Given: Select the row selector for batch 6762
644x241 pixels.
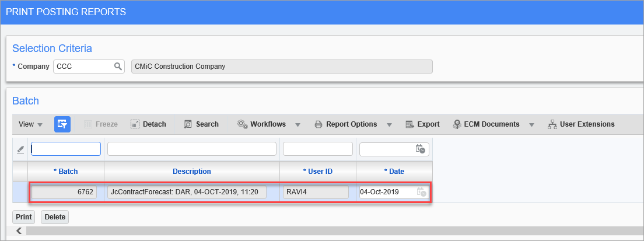Looking at the screenshot, I should click(x=20, y=192).
